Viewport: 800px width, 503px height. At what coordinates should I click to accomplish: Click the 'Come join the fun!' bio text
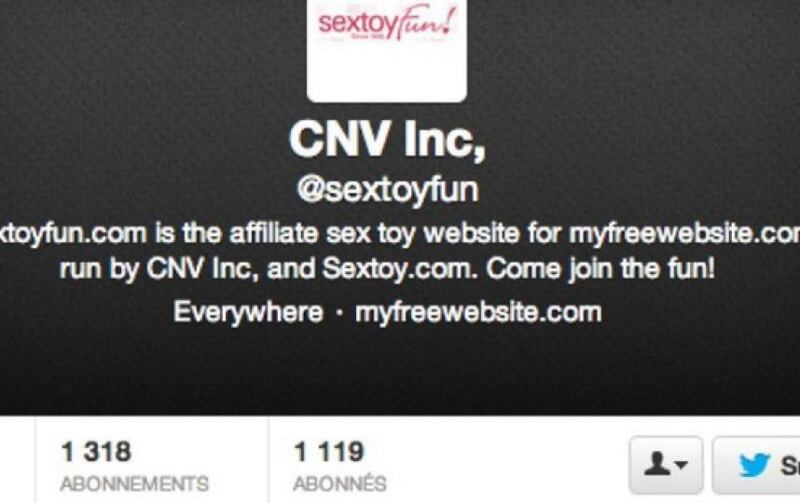[601, 269]
